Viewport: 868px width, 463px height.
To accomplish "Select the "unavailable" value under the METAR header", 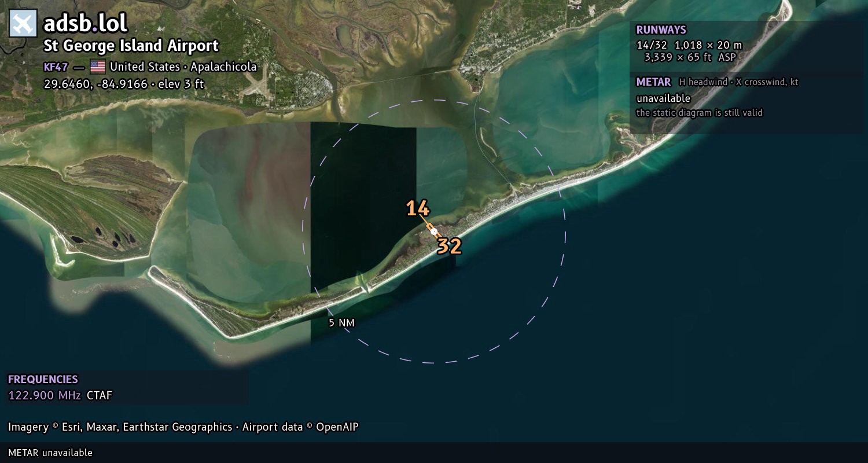I will [x=663, y=98].
